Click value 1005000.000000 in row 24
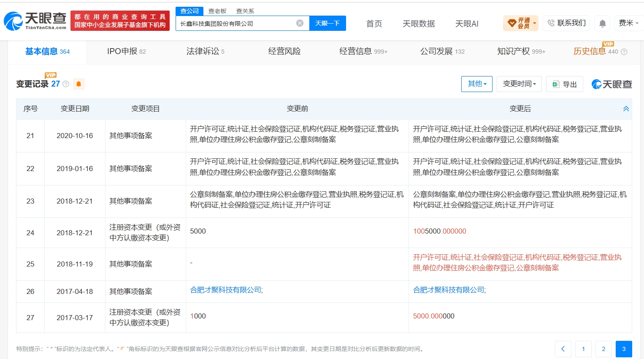The image size is (644, 359). tap(439, 231)
